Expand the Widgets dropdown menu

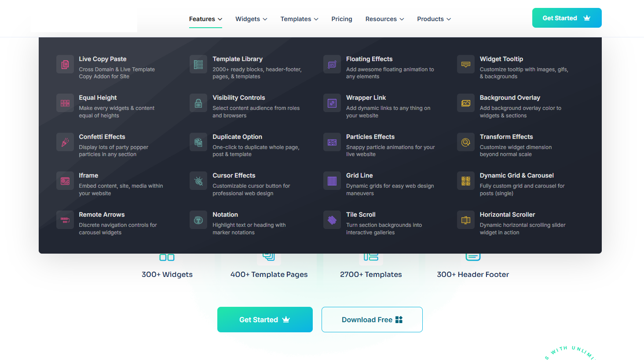point(251,19)
